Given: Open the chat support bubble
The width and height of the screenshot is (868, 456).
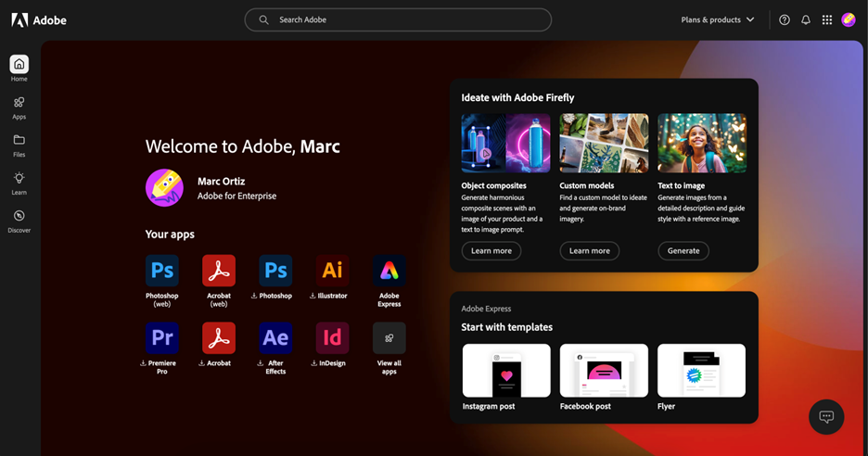Looking at the screenshot, I should tap(826, 417).
